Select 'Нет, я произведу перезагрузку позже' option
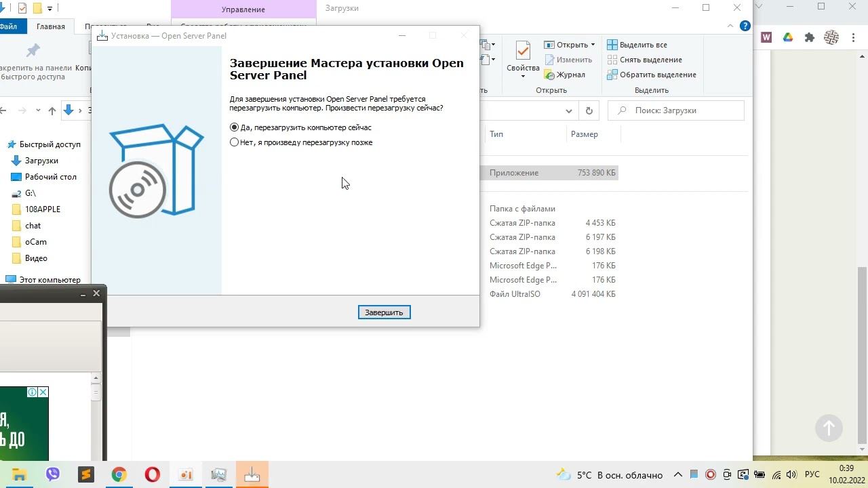This screenshot has height=488, width=868. pyautogui.click(x=301, y=142)
